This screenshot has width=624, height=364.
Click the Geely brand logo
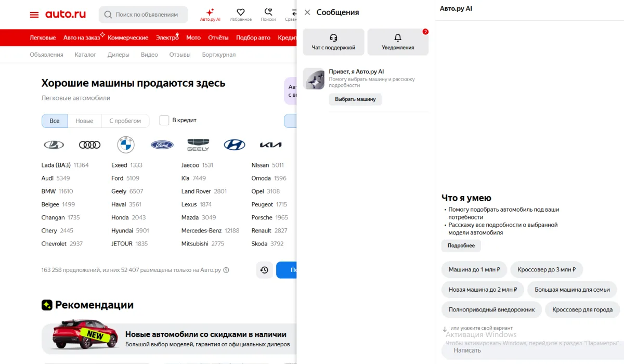pyautogui.click(x=198, y=145)
